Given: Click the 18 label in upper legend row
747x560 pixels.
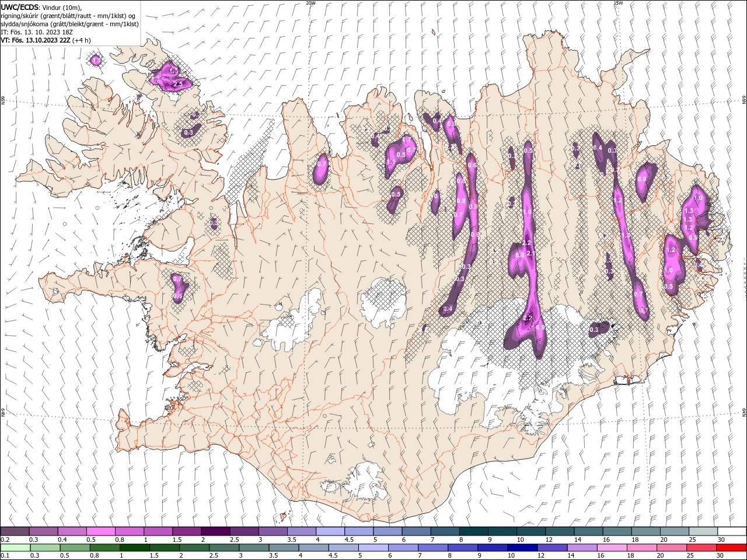Looking at the screenshot, I should (636, 540).
